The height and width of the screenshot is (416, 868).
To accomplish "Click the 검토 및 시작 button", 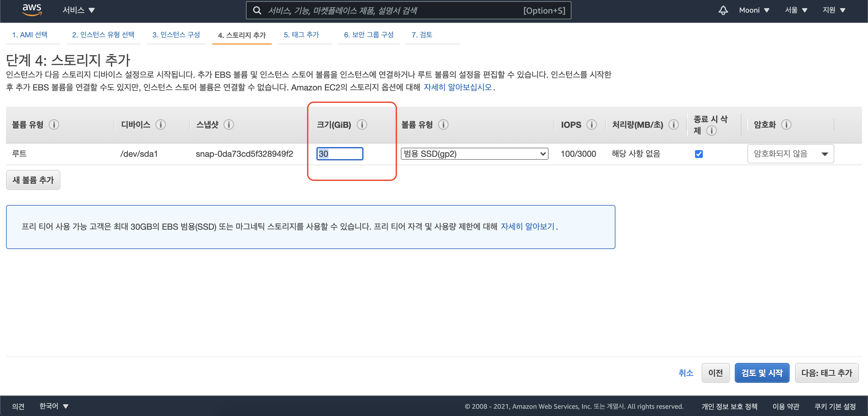I will tap(762, 373).
